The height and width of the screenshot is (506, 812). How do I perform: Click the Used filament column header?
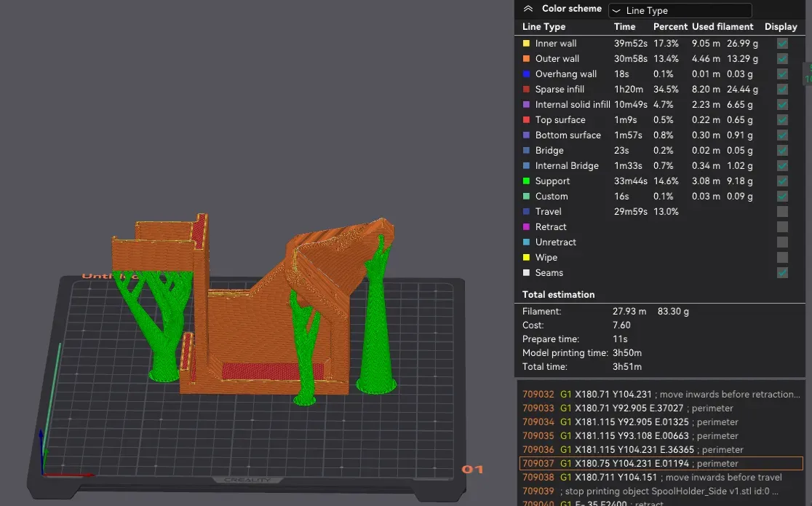(723, 27)
